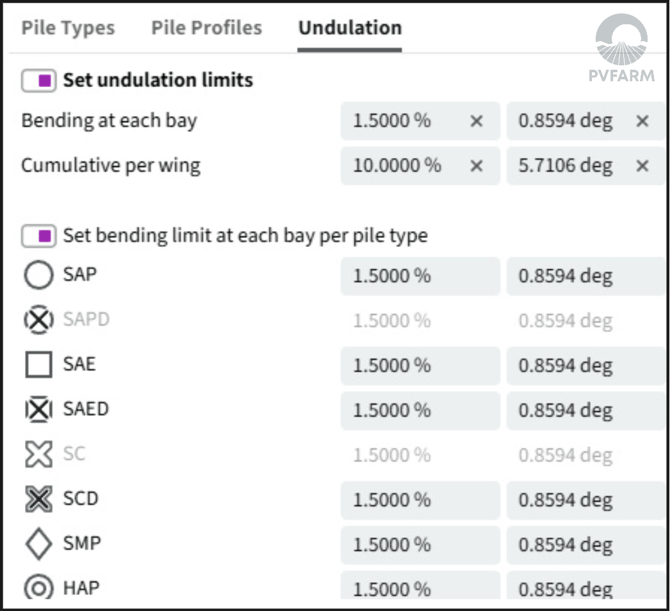Select the HAP double-circle pile icon

click(x=38, y=588)
